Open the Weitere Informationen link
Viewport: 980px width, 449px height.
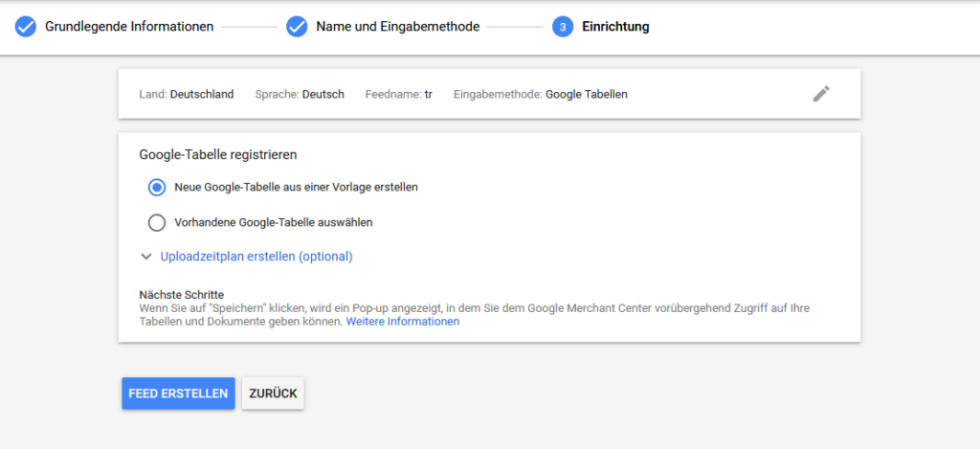click(x=403, y=322)
